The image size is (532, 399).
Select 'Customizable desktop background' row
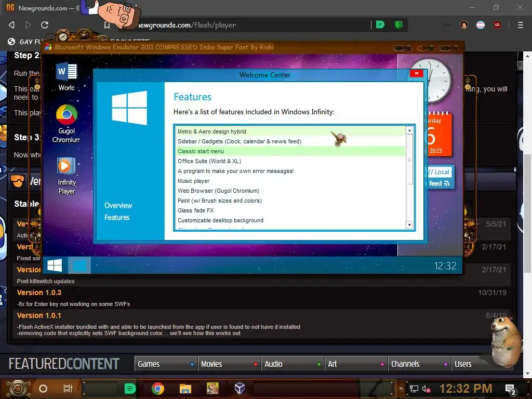point(290,220)
